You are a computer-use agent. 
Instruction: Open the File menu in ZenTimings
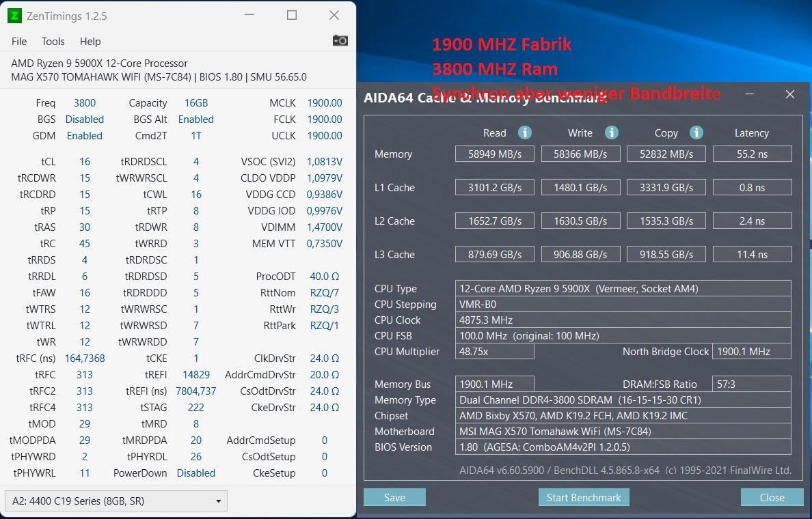19,42
